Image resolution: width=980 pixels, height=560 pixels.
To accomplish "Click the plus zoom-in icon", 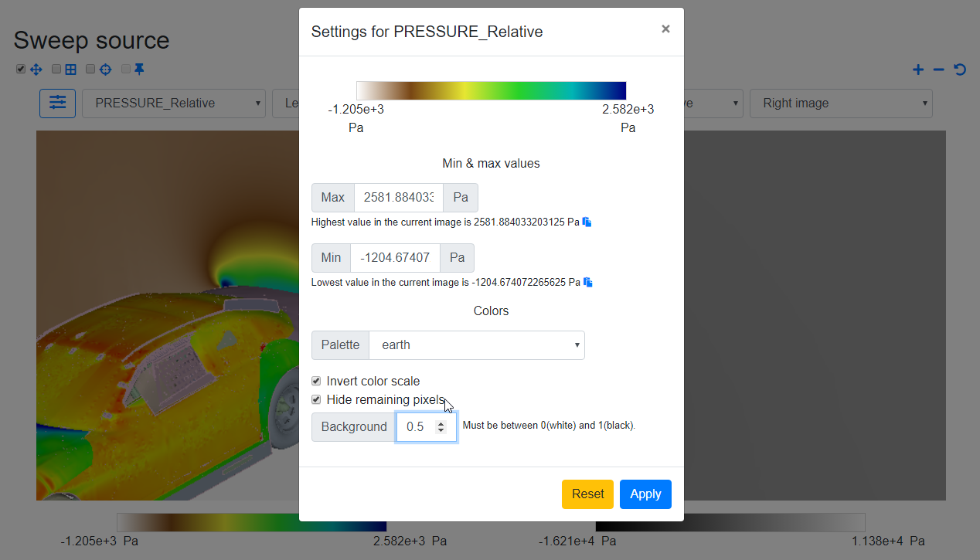I will pos(918,70).
